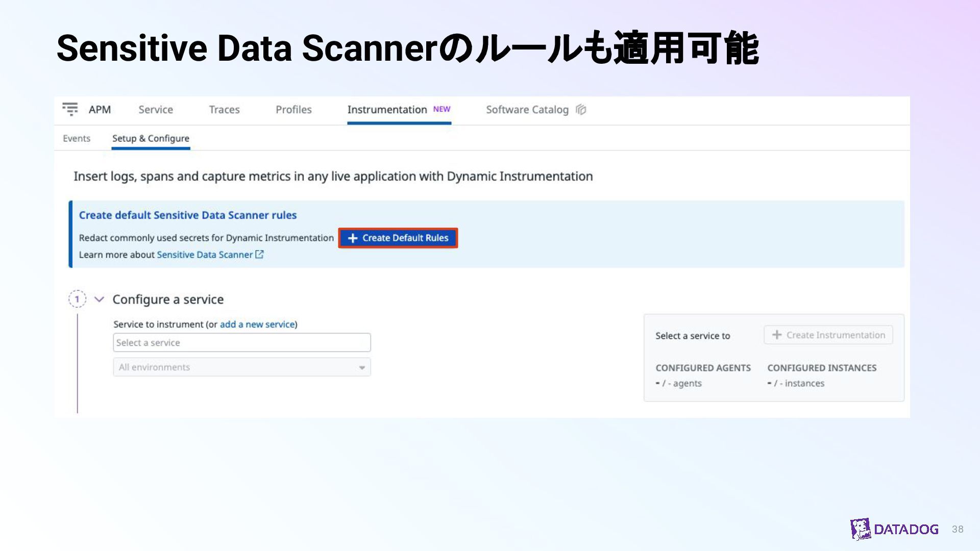980x551 pixels.
Task: Open the All environments dropdown
Action: (x=241, y=367)
